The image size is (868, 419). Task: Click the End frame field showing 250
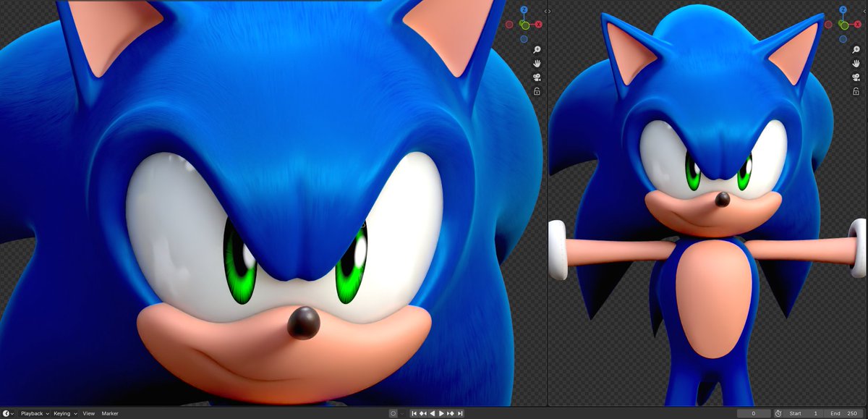(843, 413)
